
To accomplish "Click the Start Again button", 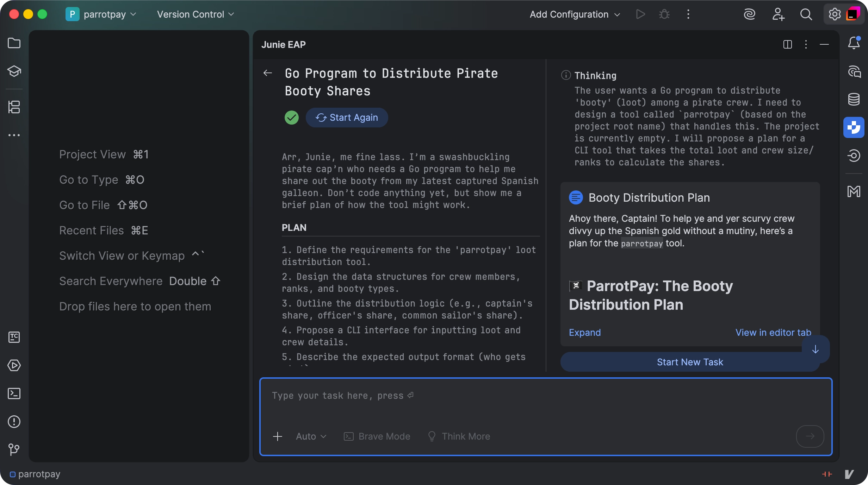I will [x=347, y=118].
